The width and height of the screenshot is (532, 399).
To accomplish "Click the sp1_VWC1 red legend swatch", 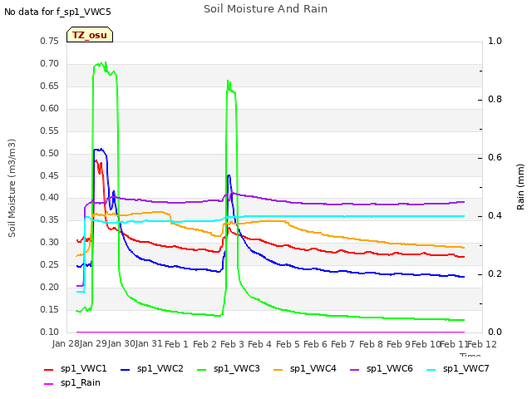I will click(49, 369).
